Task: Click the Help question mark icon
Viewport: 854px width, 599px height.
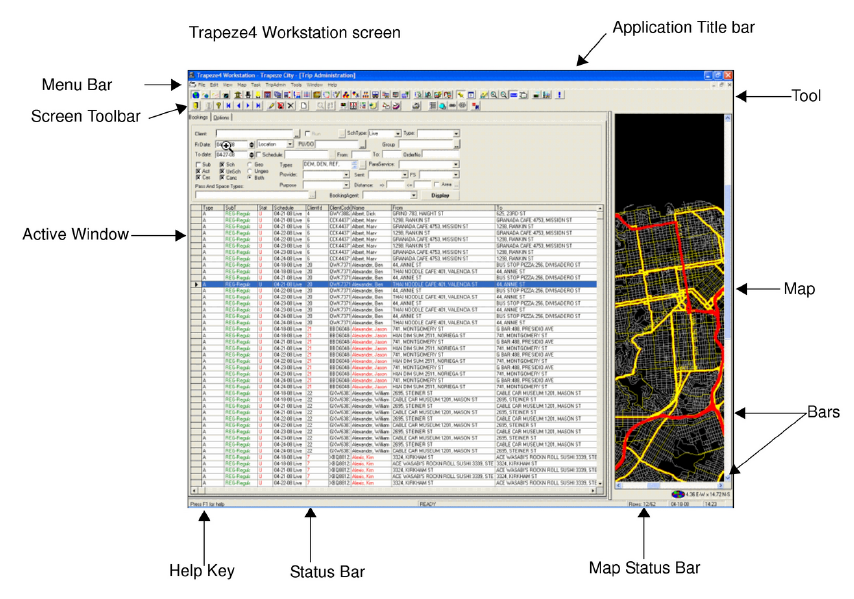Action: pos(216,106)
